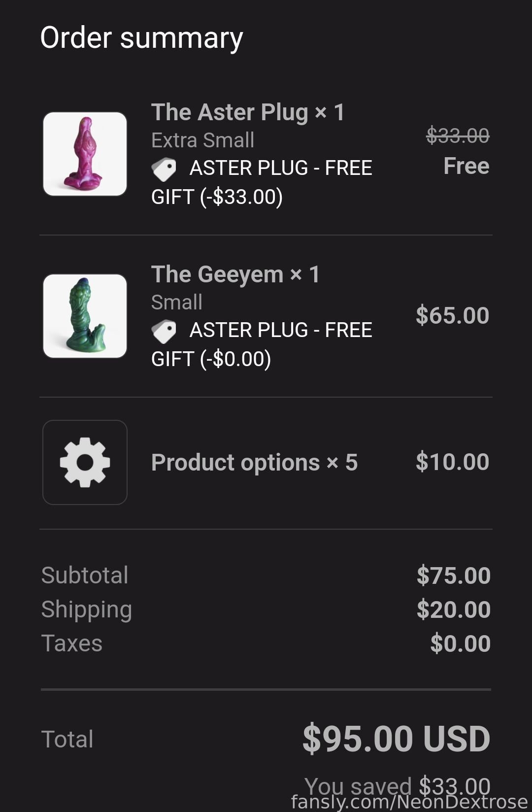Click the Product options × 5 label

(x=254, y=463)
